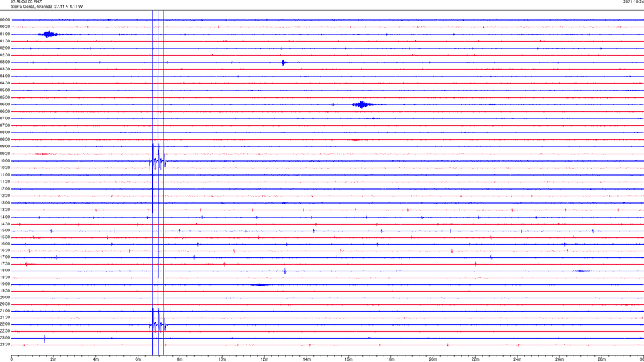The width and height of the screenshot is (644, 362).
Task: Click the 08:30 time label
Action: pos(5,139)
